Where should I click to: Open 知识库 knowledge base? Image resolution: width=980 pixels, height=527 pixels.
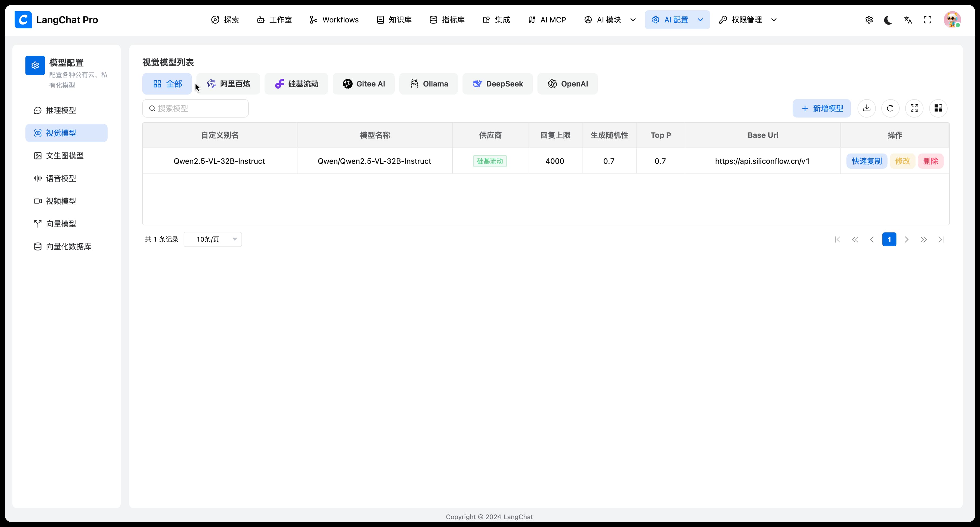(394, 20)
